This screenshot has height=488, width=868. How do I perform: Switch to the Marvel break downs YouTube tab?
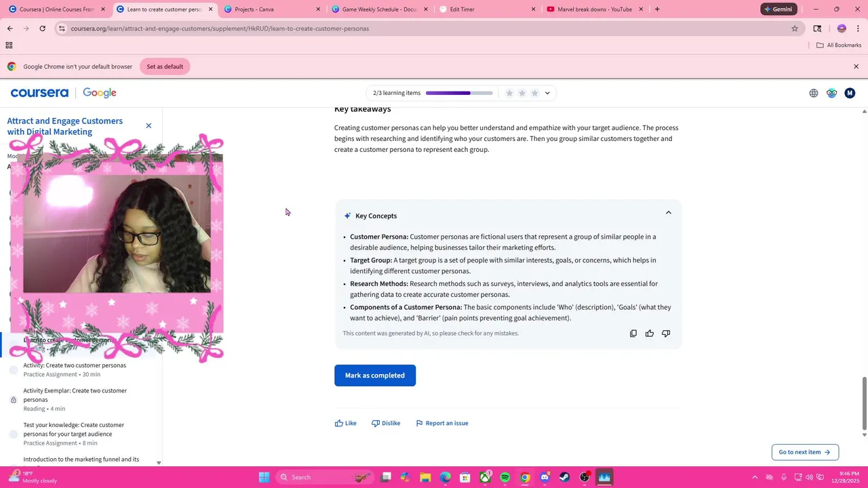[x=594, y=9]
